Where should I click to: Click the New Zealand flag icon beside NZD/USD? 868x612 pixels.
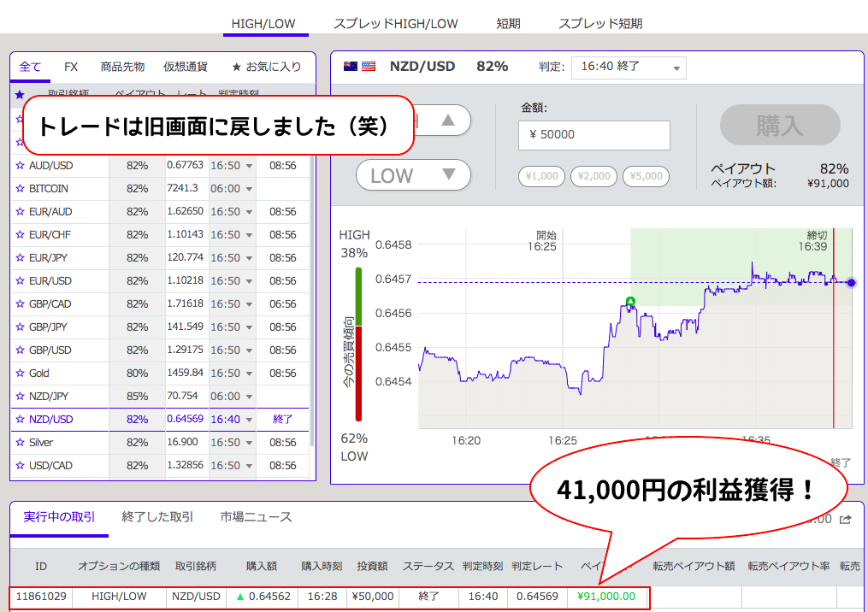point(351,67)
